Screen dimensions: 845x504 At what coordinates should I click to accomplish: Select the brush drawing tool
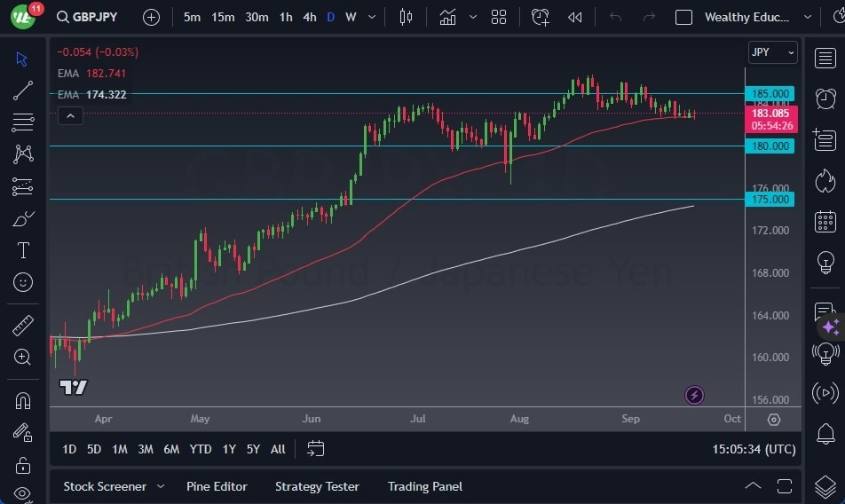pos(23,218)
